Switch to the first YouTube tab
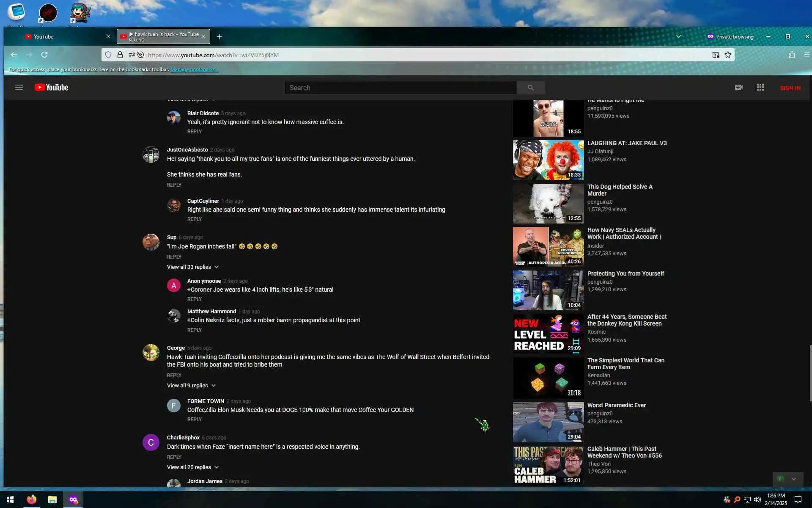Image resolution: width=812 pixels, height=508 pixels. point(59,37)
